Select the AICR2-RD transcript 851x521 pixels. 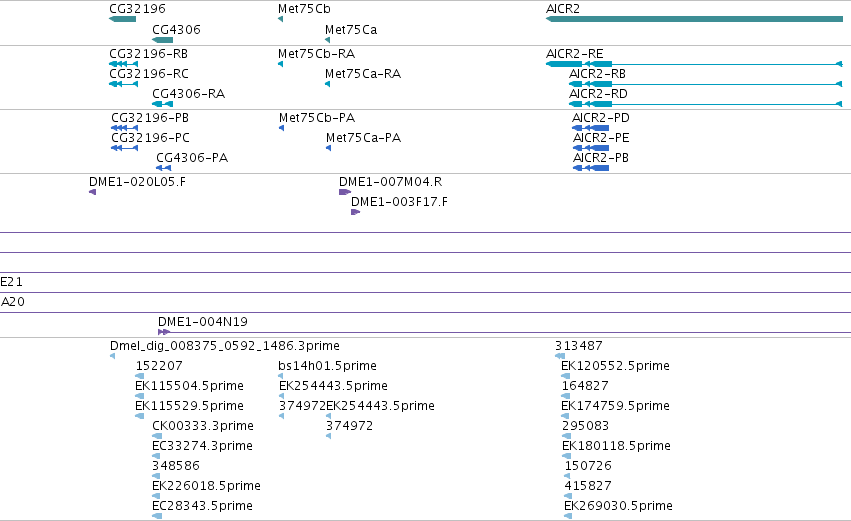pos(706,104)
